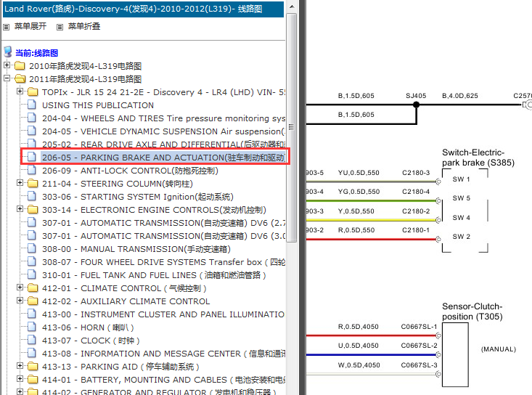The image size is (532, 395).
Task: Click page icon of 206-09 ANTI-LOCK CONTROL
Action: pyautogui.click(x=32, y=170)
